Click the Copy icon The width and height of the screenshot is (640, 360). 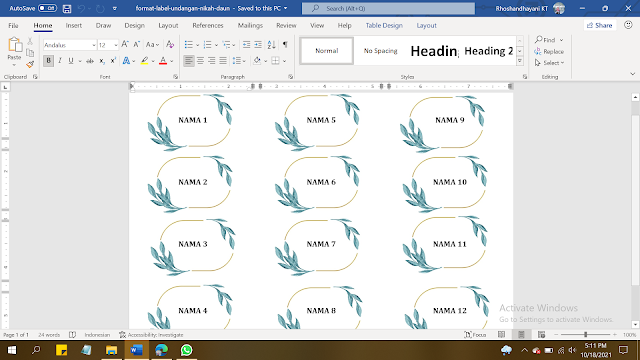click(x=30, y=53)
